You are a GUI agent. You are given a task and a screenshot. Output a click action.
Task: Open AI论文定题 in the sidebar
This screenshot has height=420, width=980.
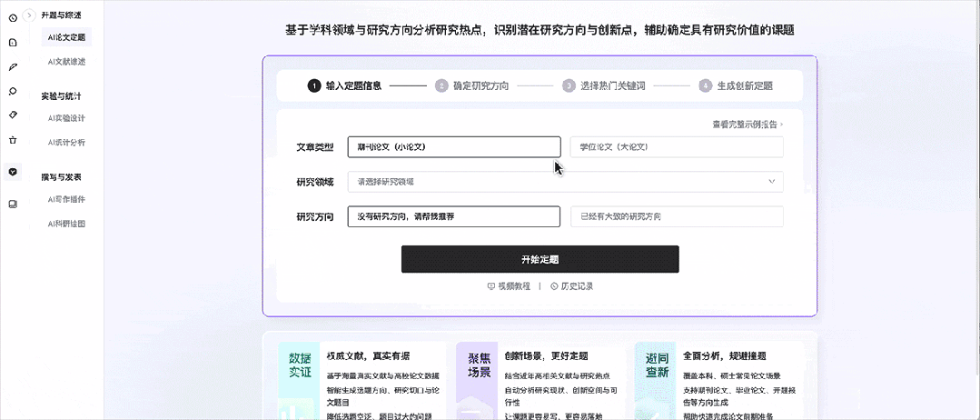click(66, 37)
